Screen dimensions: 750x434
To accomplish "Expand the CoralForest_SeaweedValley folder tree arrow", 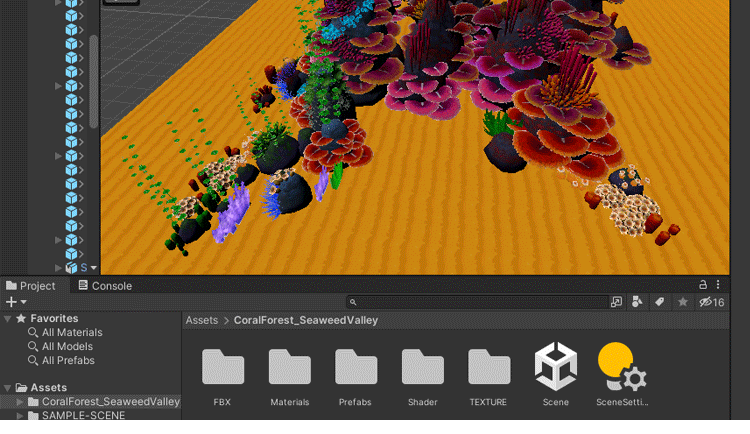I will point(20,402).
